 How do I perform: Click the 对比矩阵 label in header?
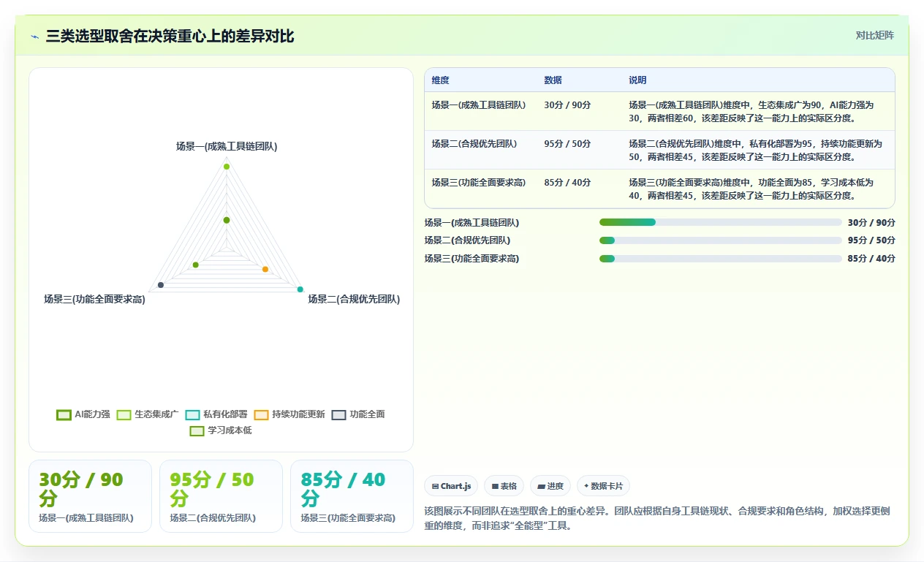(874, 35)
